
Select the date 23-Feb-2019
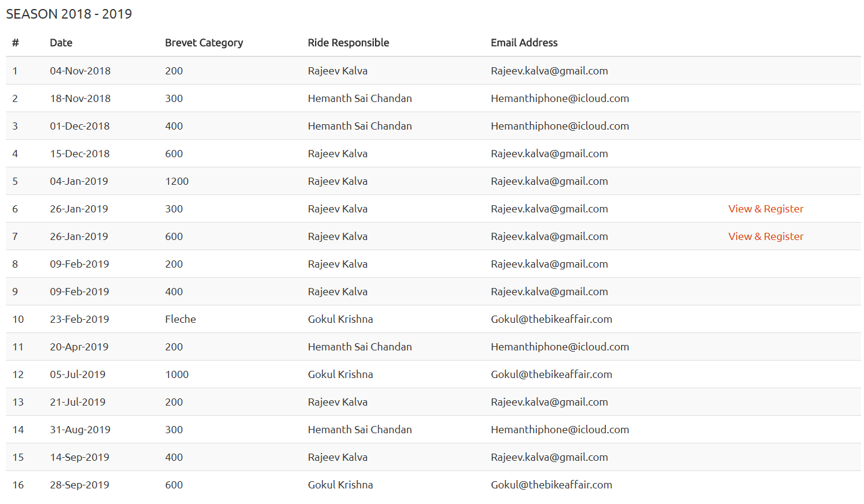pyautogui.click(x=80, y=319)
